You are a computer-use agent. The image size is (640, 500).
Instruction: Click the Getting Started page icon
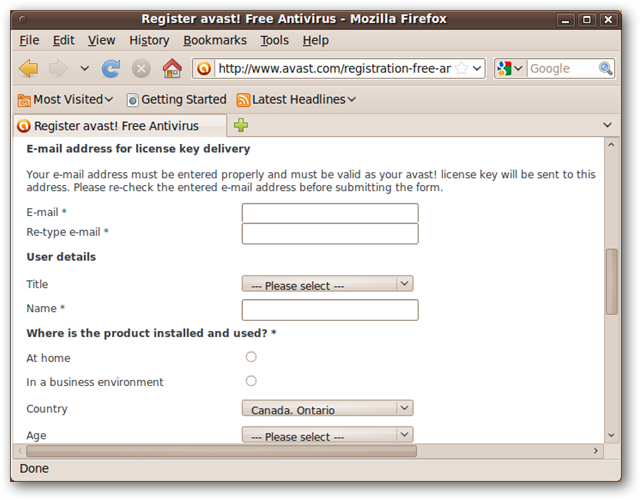coord(132,100)
